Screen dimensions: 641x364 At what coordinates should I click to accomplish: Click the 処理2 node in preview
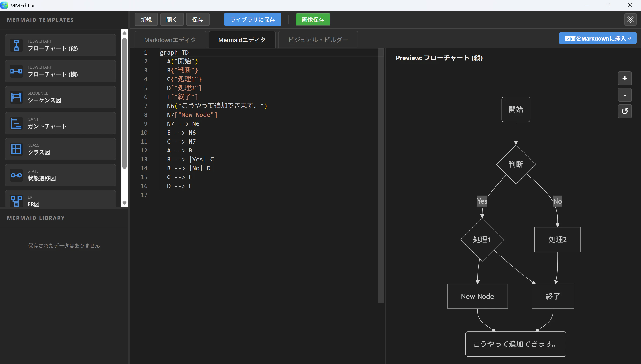pos(557,239)
